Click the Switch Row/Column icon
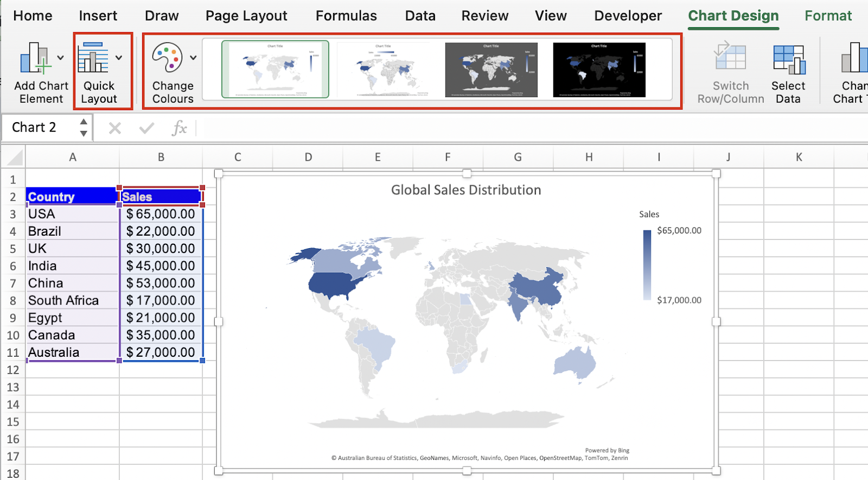 [x=730, y=56]
